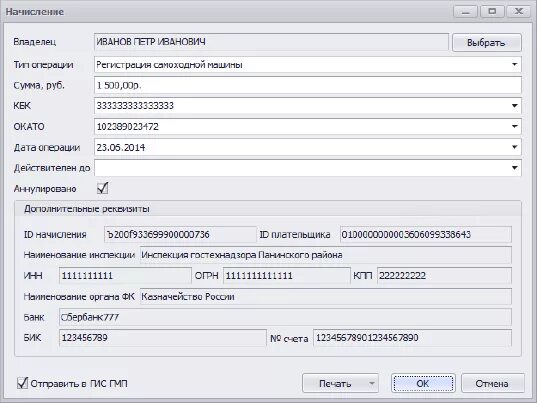Open the Тип операции dropdown
This screenshot has width=537, height=403.
(x=514, y=64)
